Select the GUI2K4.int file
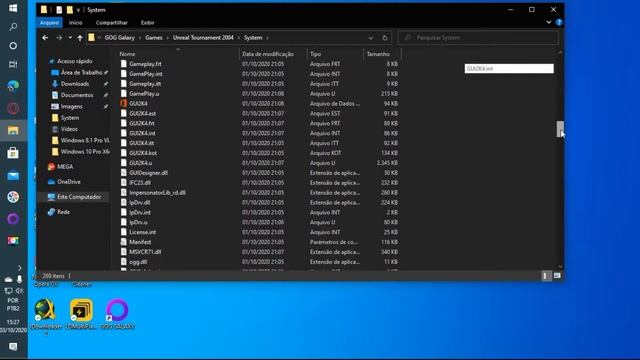This screenshot has height=360, width=640. tap(142, 133)
